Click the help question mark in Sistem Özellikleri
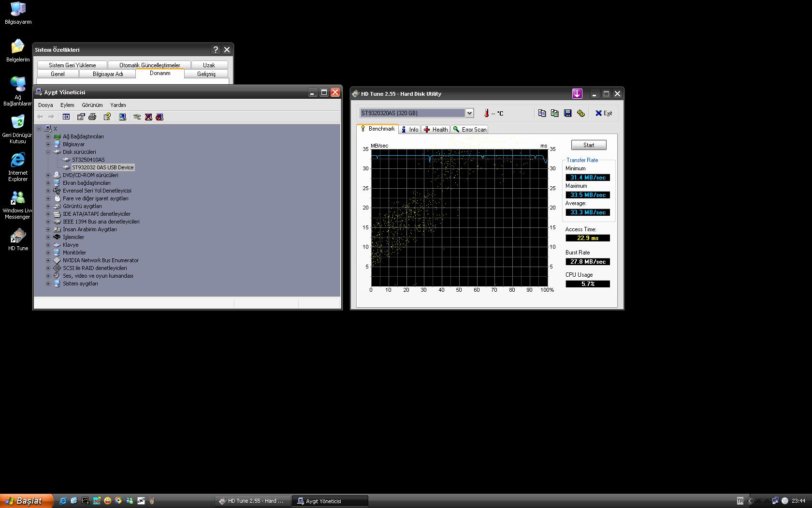 click(216, 49)
